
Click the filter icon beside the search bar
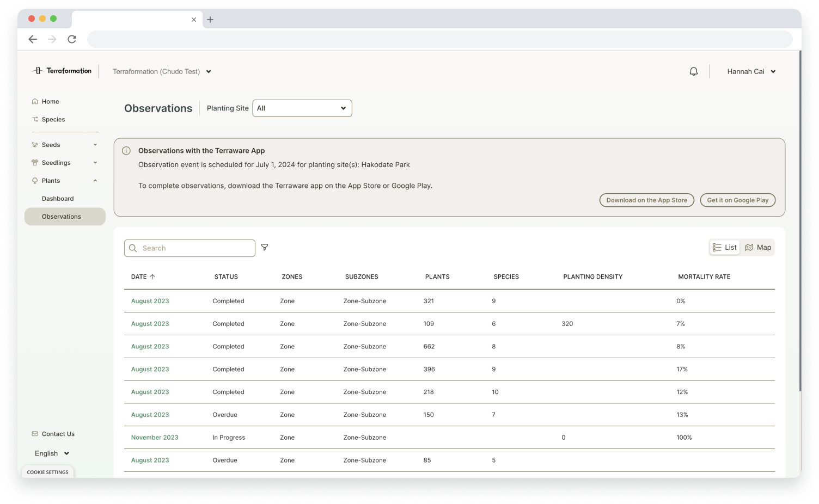(265, 248)
